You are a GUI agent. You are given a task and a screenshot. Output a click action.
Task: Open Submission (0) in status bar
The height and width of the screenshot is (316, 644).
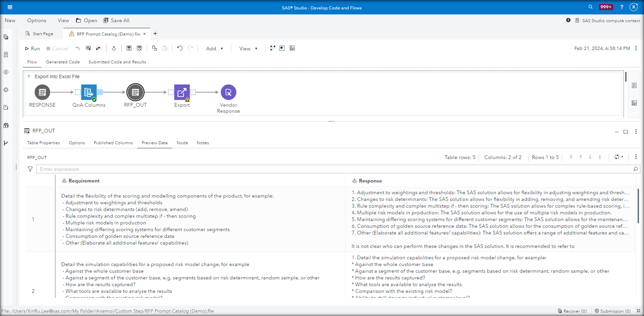pyautogui.click(x=613, y=311)
